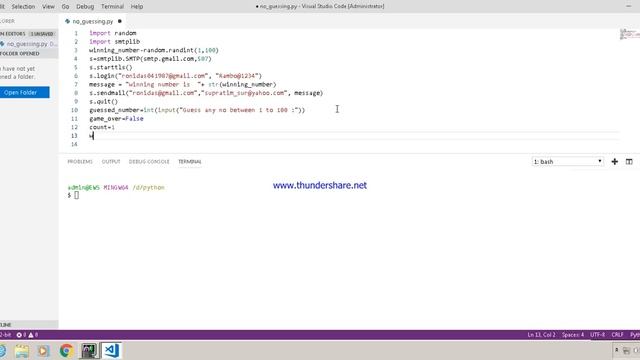Click 'import random' on line 1
Viewport: 640px width, 360px height.
pyautogui.click(x=113, y=33)
